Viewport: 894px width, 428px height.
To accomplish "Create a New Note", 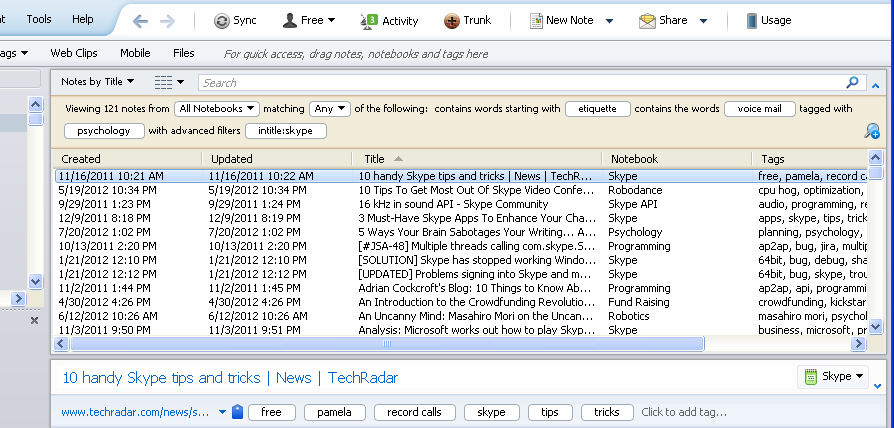I will 562,21.
